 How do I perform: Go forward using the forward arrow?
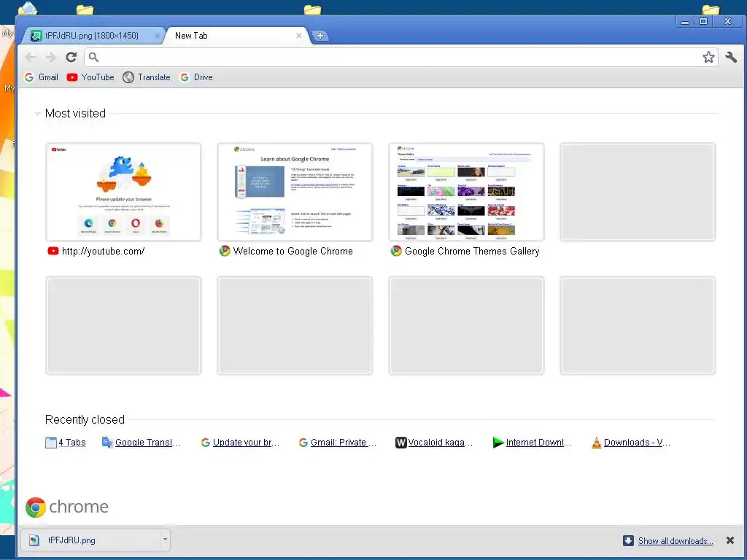click(50, 57)
